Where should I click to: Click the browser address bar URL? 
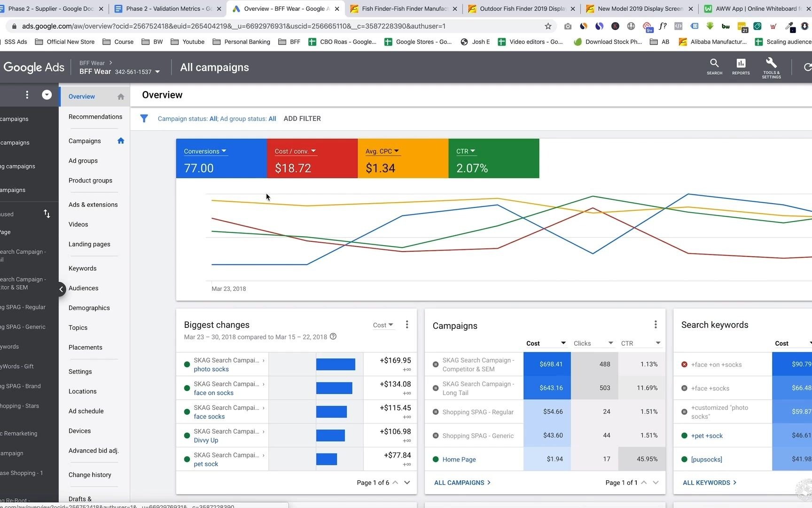pos(234,26)
